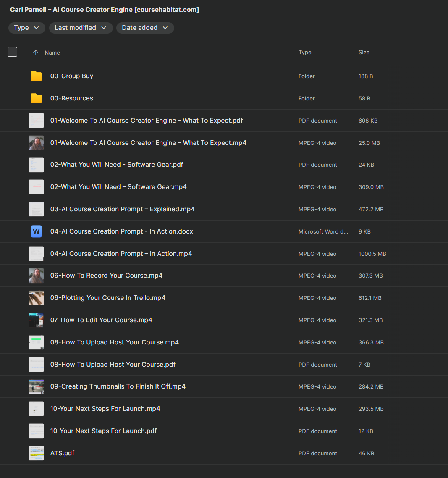Click the 188 B size value
448x478 pixels.
click(366, 76)
